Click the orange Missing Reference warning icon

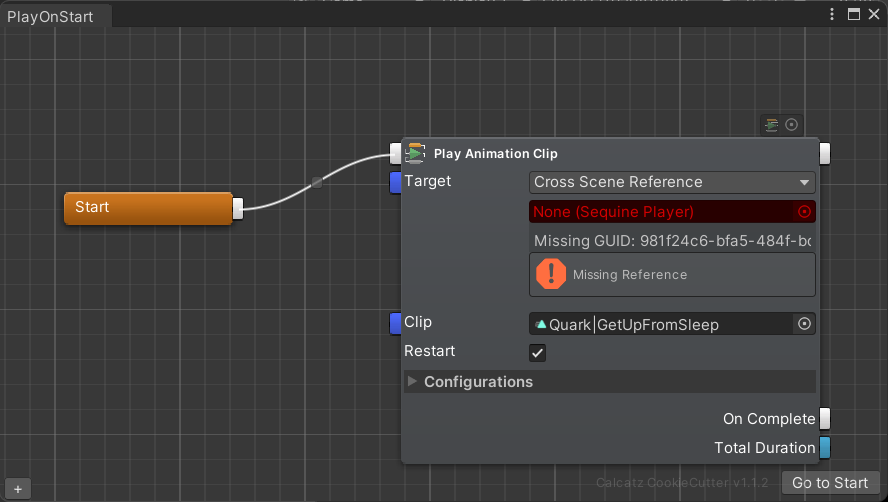(x=551, y=274)
